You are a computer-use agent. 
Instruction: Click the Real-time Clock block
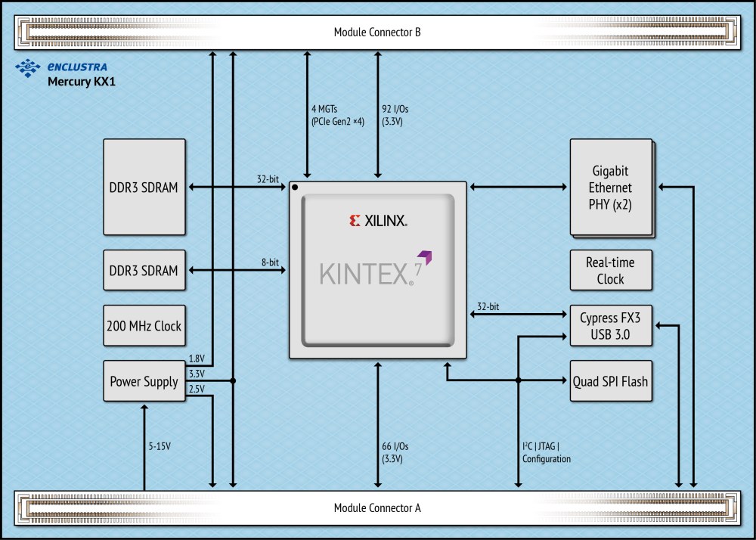(611, 270)
